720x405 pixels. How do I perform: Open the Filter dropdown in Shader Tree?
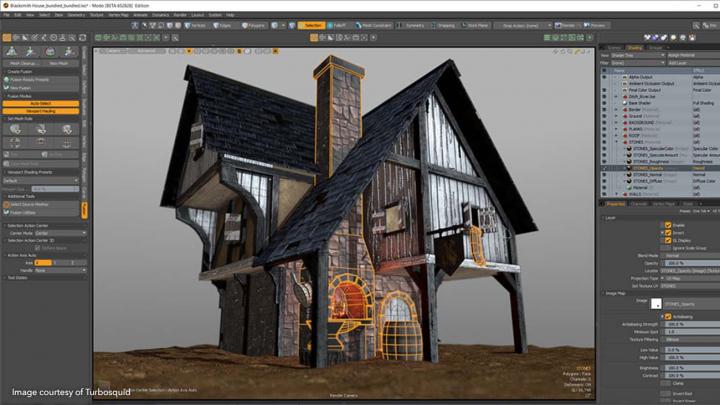click(x=637, y=63)
